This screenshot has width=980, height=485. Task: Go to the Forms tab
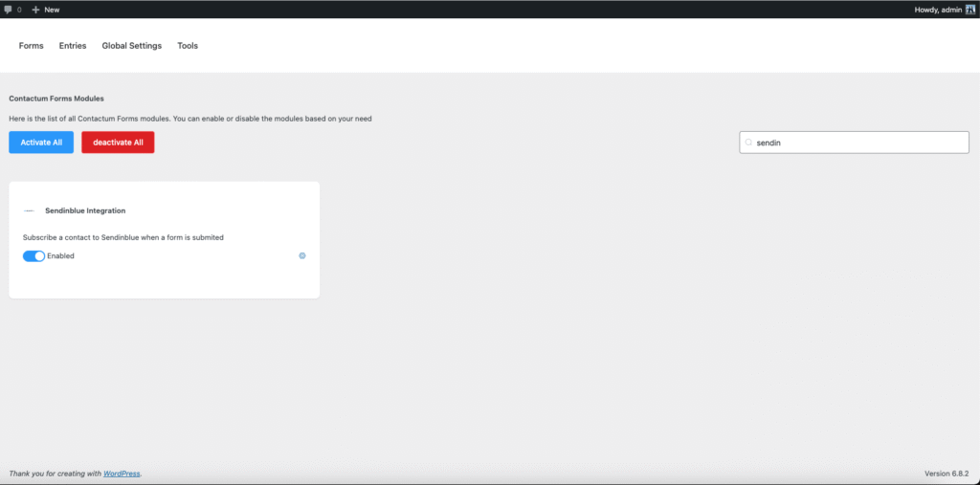(31, 46)
